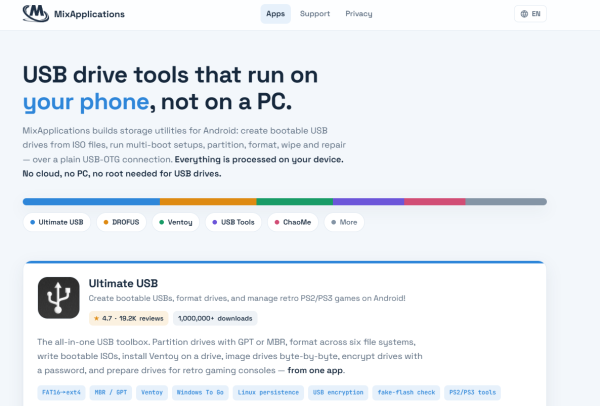The image size is (600, 406).
Task: Open the EN language selector
Action: 530,14
